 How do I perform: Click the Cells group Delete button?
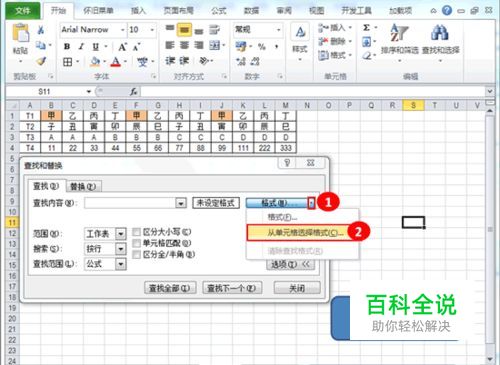tap(335, 41)
